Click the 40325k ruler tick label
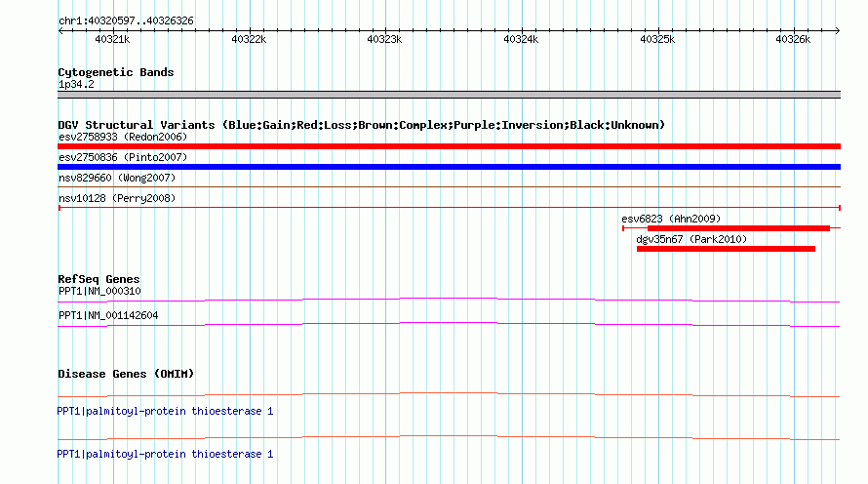868x484 pixels. pyautogui.click(x=657, y=39)
